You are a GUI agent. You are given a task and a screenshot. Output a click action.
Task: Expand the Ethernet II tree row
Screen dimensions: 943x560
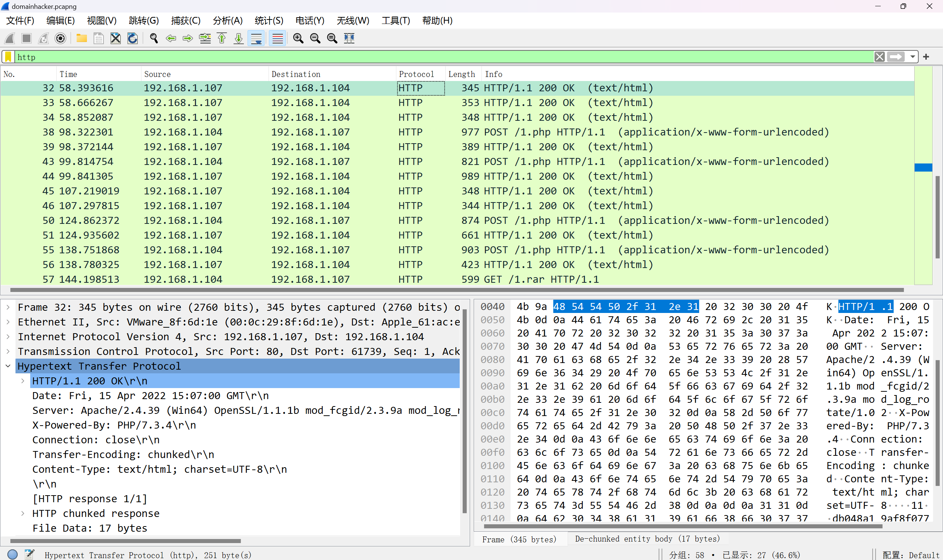[8, 322]
